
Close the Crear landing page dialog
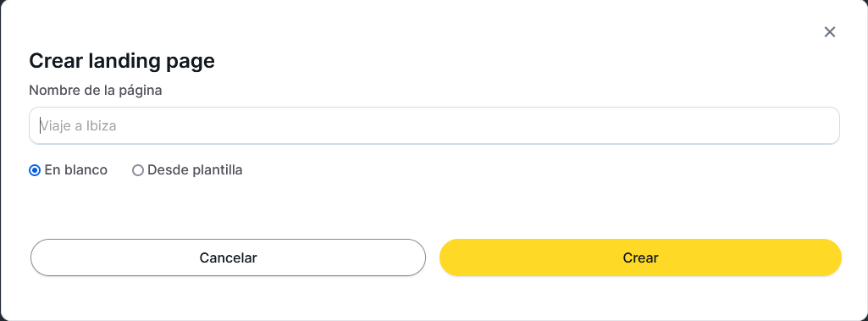829,32
